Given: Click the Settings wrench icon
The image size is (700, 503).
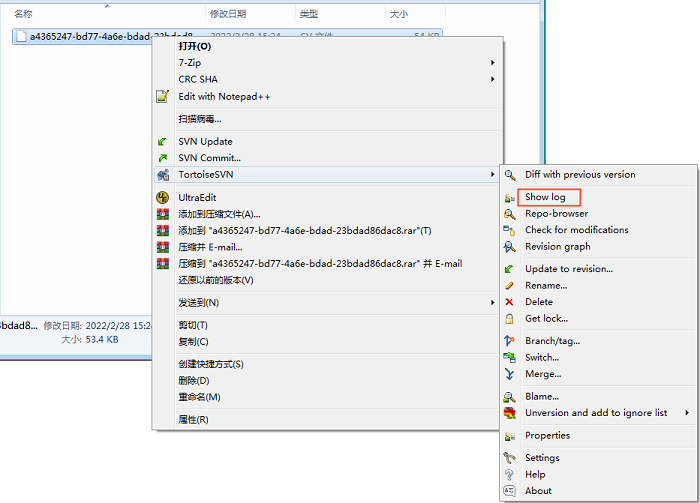Looking at the screenshot, I should pos(510,458).
